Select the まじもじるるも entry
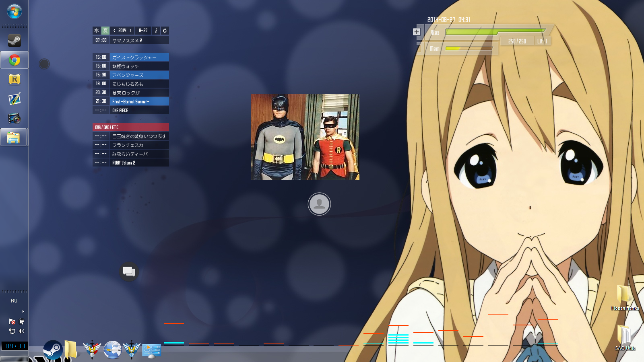 tap(140, 84)
